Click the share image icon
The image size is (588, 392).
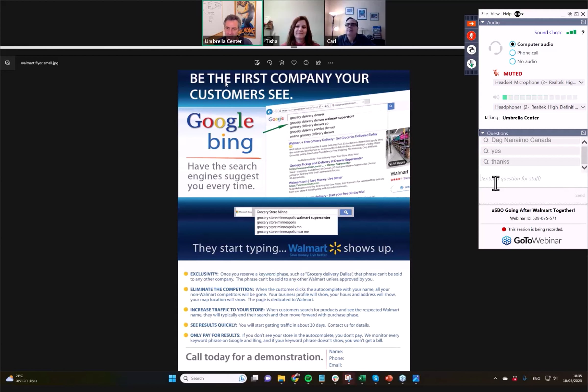[318, 63]
